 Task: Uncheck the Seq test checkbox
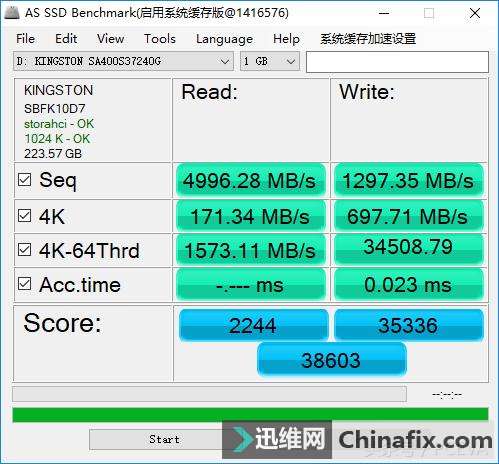25,180
